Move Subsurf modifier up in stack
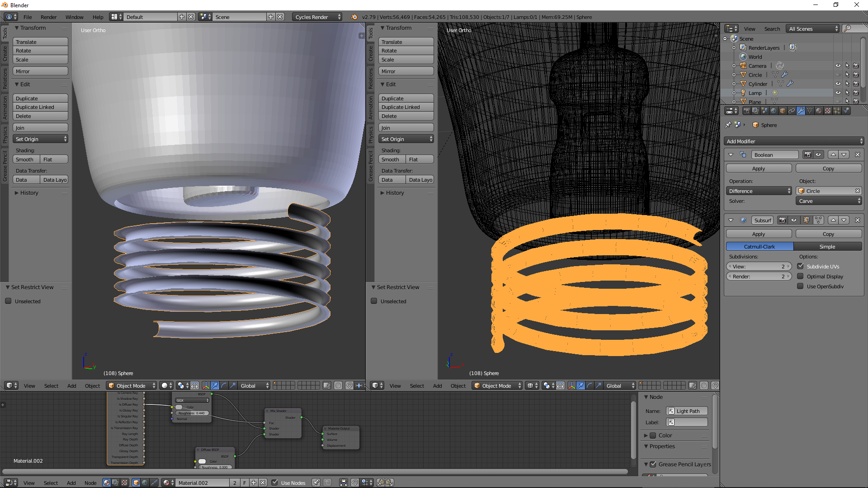 tap(833, 220)
